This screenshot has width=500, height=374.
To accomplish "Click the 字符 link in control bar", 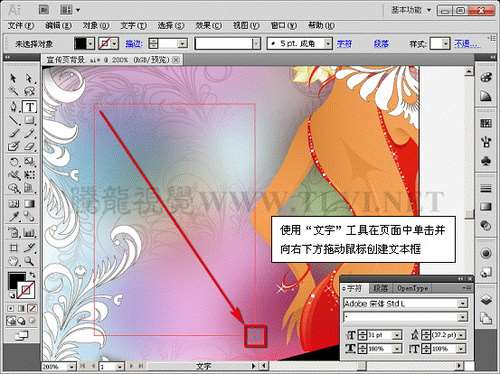I will click(x=344, y=44).
